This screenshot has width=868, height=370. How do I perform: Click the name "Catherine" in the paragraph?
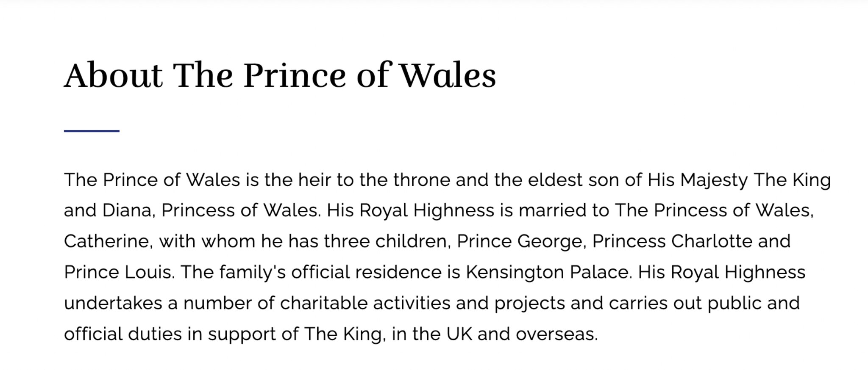(108, 241)
